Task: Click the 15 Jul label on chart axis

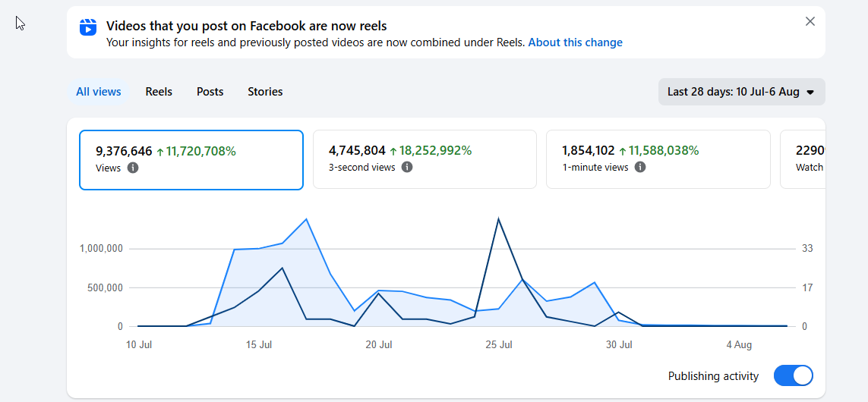Action: 258,345
